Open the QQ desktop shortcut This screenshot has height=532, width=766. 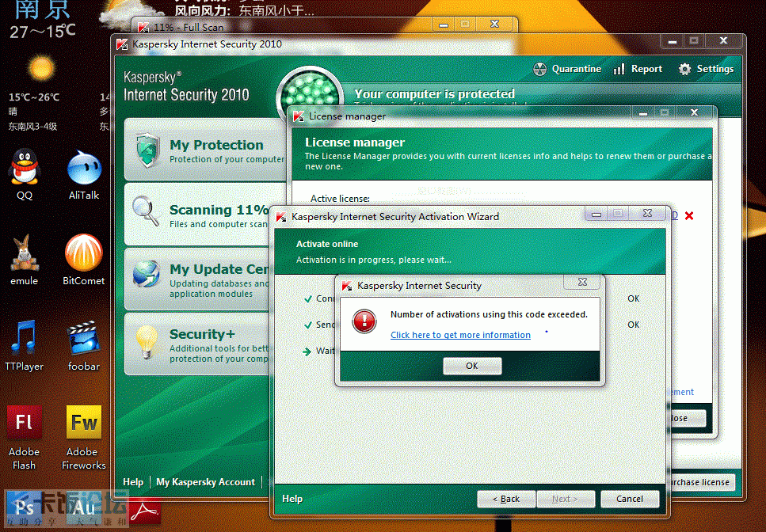coord(25,174)
